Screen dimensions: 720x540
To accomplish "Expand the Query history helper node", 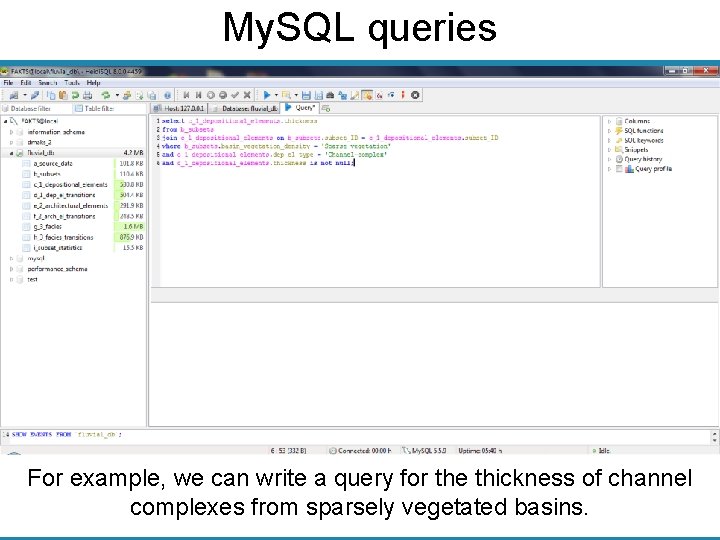I will coord(609,159).
